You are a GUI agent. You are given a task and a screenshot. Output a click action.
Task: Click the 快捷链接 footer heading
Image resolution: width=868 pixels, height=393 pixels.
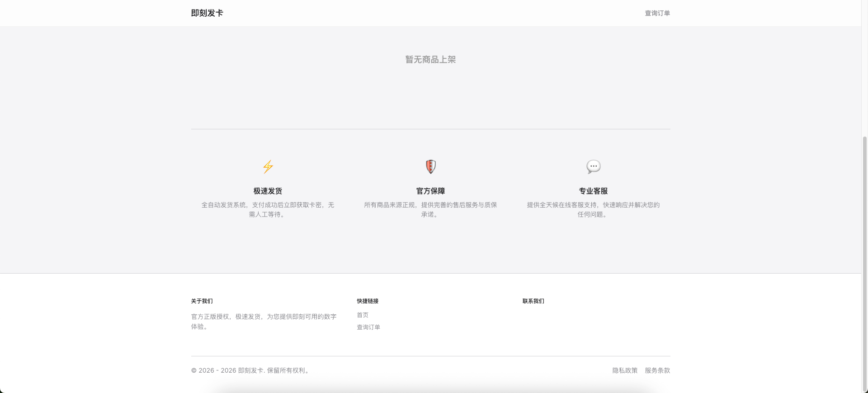(x=368, y=301)
